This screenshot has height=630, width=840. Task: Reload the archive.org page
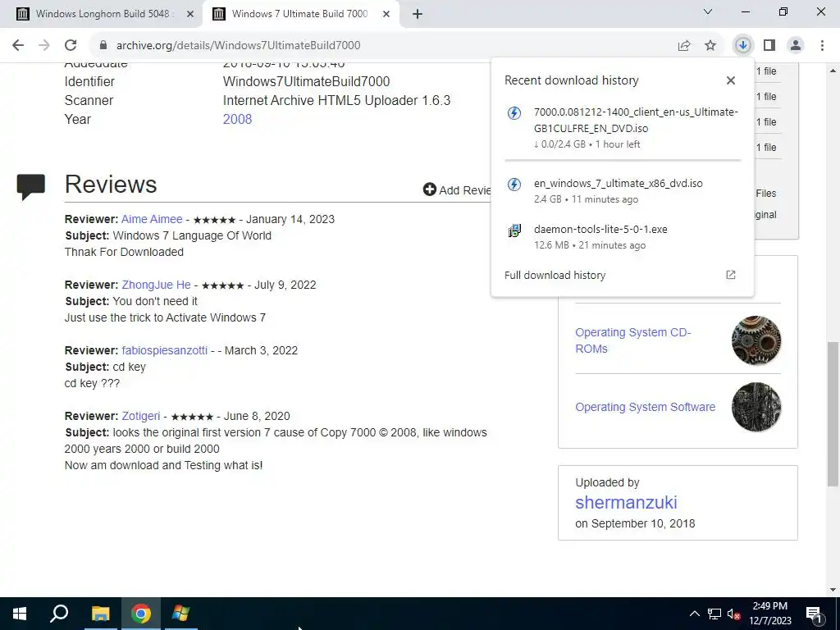[x=71, y=46]
